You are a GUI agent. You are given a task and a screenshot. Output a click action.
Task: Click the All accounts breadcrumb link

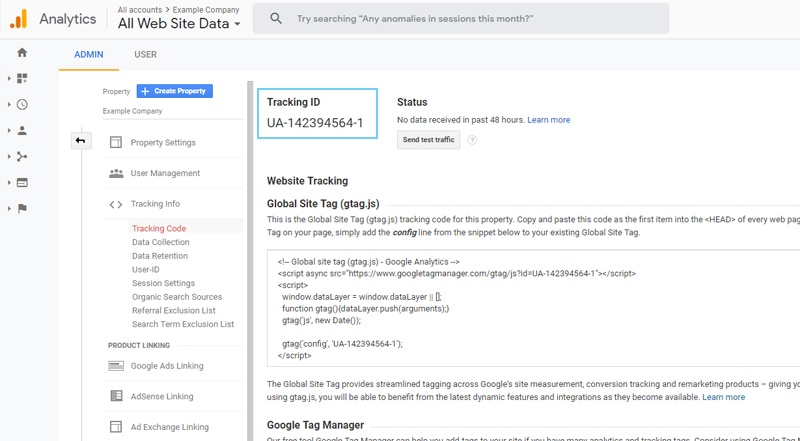[x=140, y=10]
